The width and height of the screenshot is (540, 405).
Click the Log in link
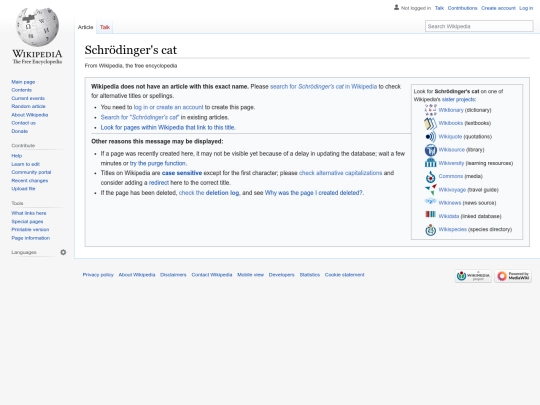tap(526, 8)
